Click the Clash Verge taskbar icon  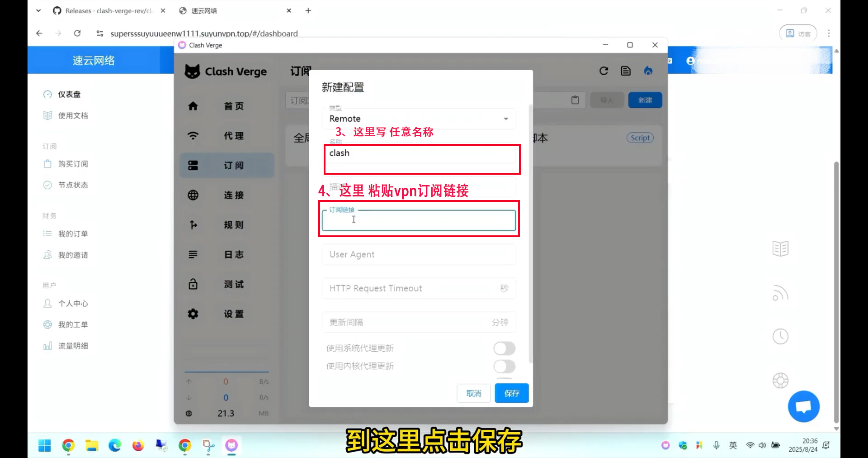[231, 446]
